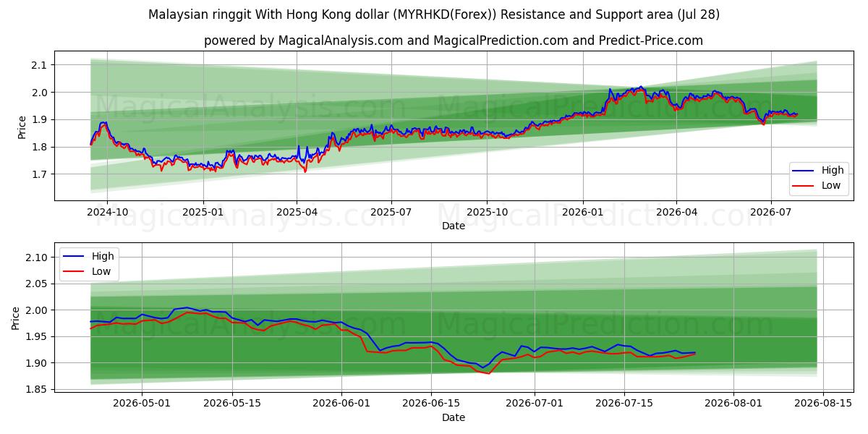Click the '2026-07-01' x-axis label

535,403
